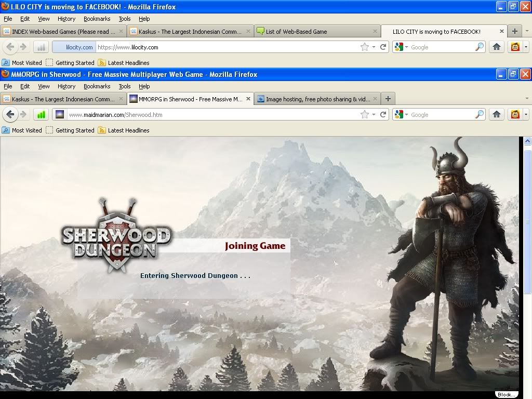Viewport: 532px width, 399px height.
Task: Switch to INDEX Web-based Games tab
Action: 63,31
